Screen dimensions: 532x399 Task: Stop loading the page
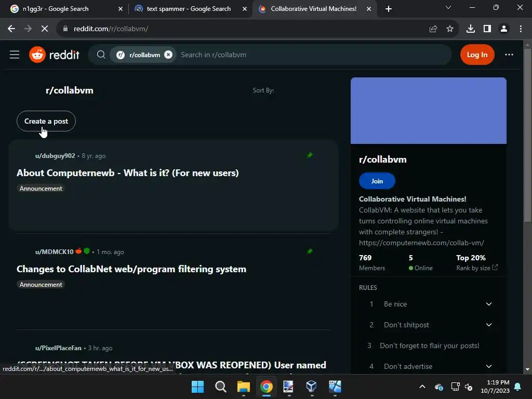[x=45, y=29]
